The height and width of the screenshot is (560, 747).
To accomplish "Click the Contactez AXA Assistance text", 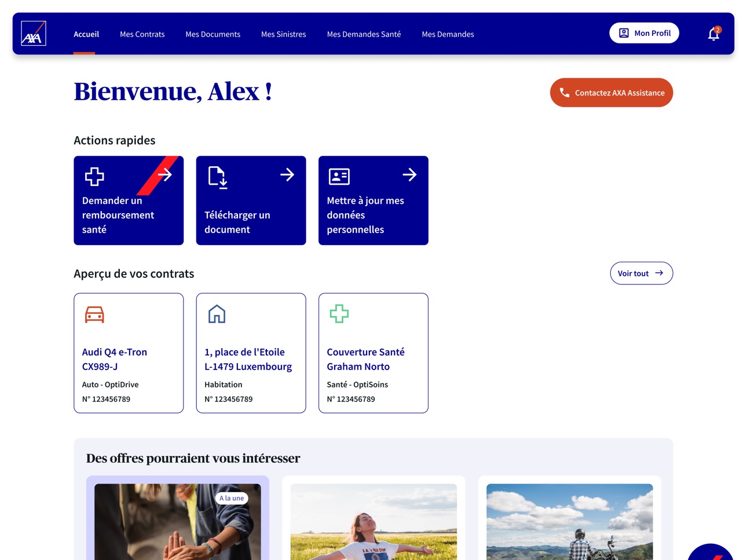I will pos(620,93).
